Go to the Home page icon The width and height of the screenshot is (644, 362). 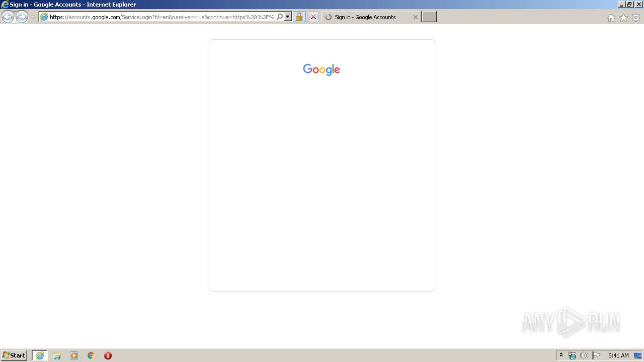coord(611,18)
